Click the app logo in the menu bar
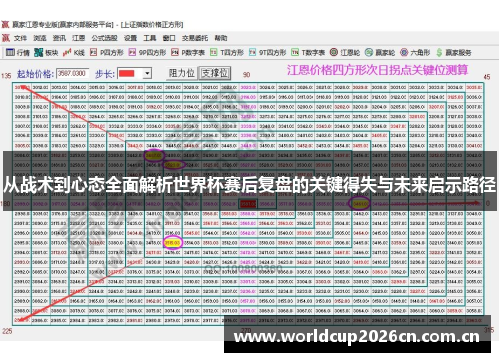 6,38
